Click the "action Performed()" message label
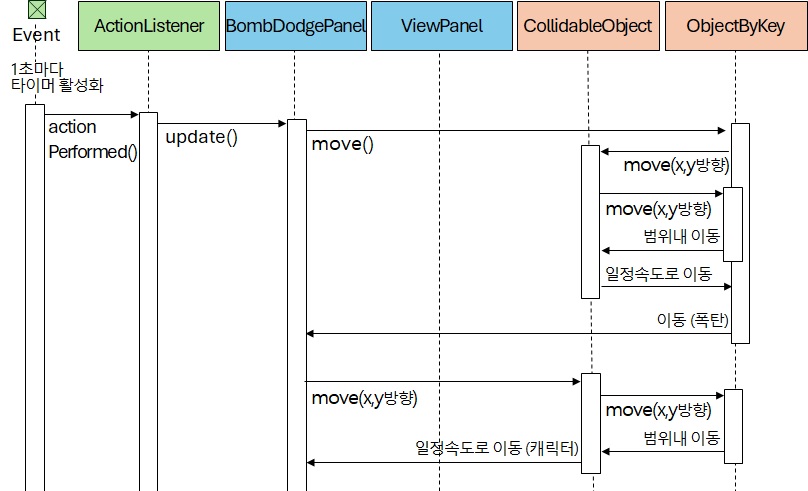This screenshot has width=808, height=491. (92, 140)
